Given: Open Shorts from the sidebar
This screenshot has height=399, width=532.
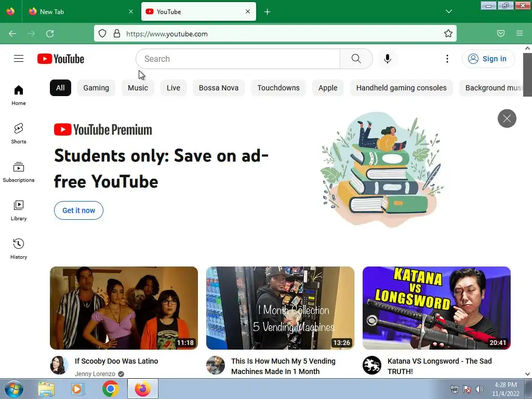Looking at the screenshot, I should point(19,134).
